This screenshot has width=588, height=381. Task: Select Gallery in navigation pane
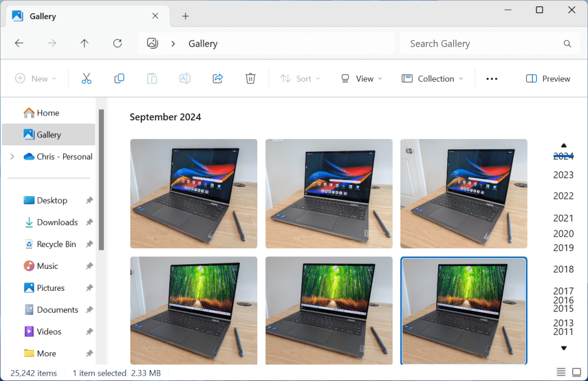[x=49, y=134]
